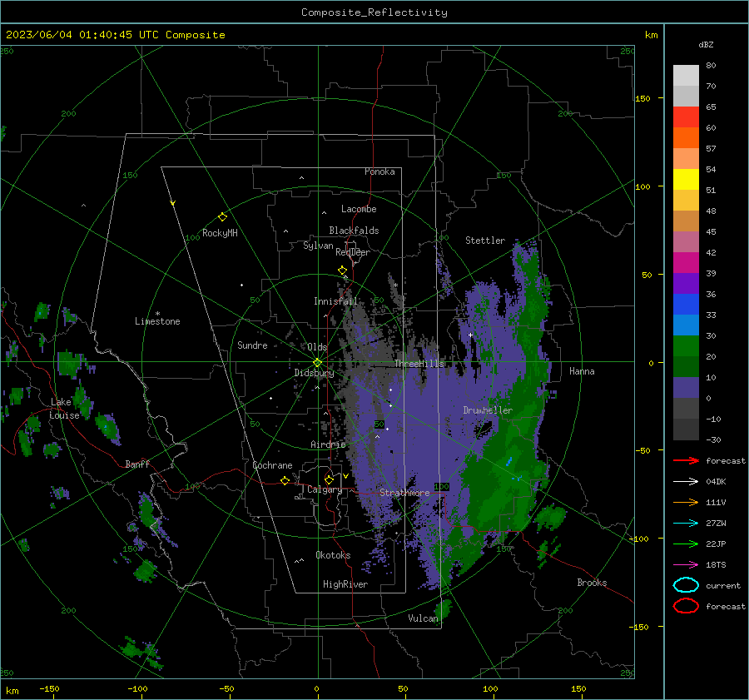Click the cyan 27ZW arrow in legend
The image size is (749, 700).
point(686,524)
